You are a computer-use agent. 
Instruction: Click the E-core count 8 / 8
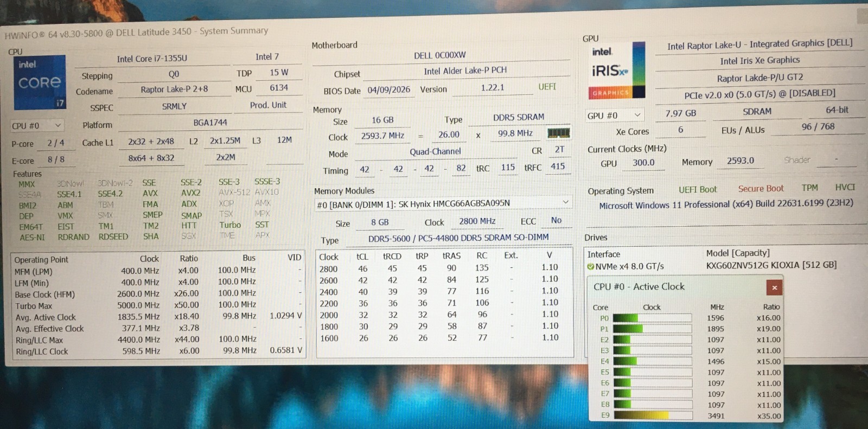(x=56, y=160)
